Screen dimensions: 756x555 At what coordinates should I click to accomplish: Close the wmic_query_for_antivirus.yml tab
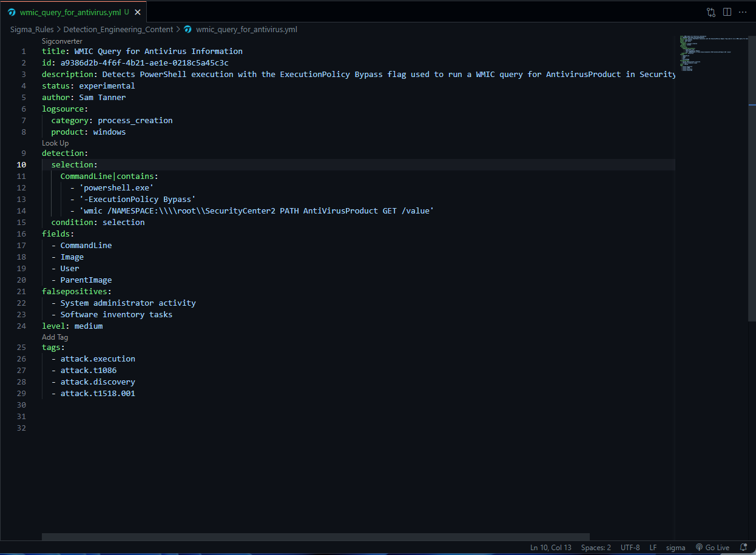click(138, 12)
